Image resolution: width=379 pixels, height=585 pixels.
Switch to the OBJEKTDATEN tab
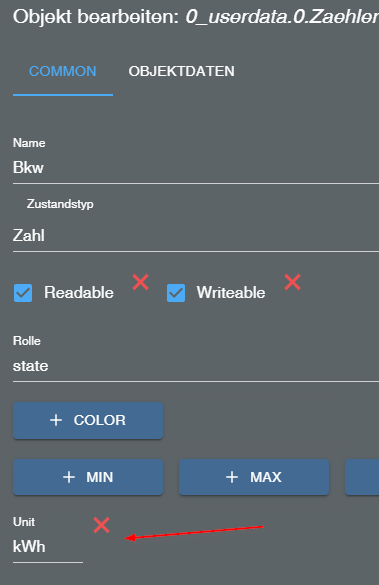(182, 71)
